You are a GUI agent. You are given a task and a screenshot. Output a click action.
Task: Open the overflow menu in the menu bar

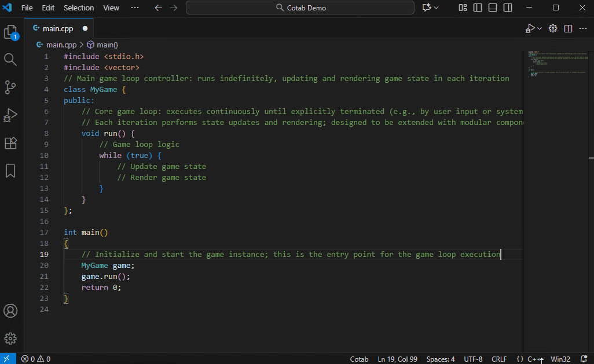135,8
